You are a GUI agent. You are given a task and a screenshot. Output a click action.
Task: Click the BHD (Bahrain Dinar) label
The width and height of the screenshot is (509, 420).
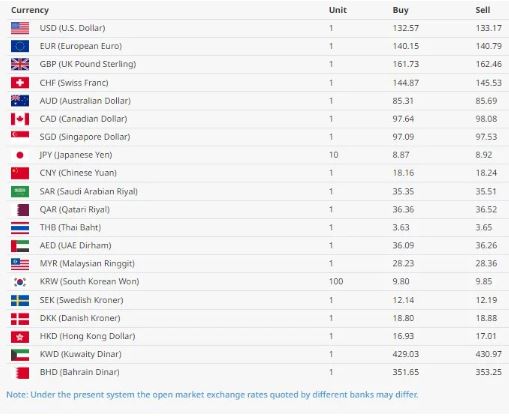pyautogui.click(x=79, y=372)
